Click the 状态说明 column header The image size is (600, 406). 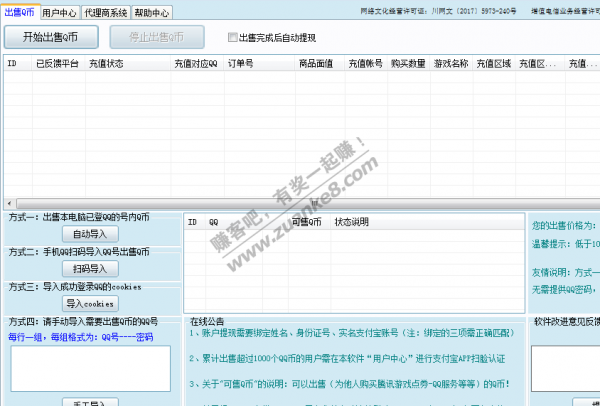click(x=427, y=222)
